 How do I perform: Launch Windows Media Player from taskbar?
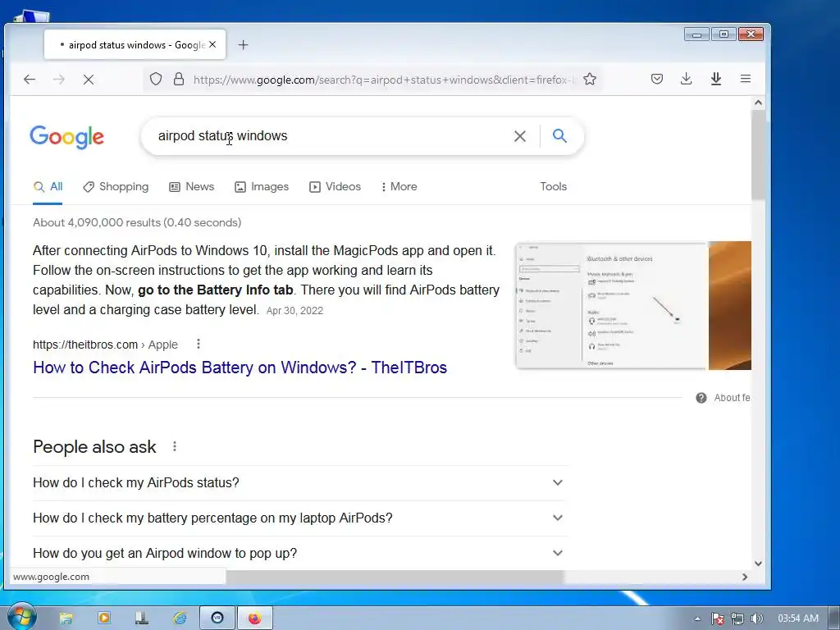[x=104, y=619]
